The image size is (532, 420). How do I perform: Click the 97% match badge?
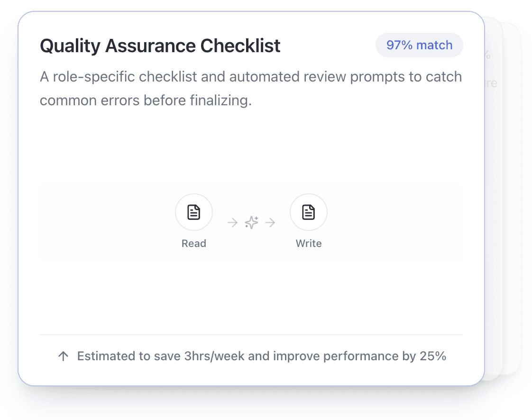pyautogui.click(x=419, y=45)
